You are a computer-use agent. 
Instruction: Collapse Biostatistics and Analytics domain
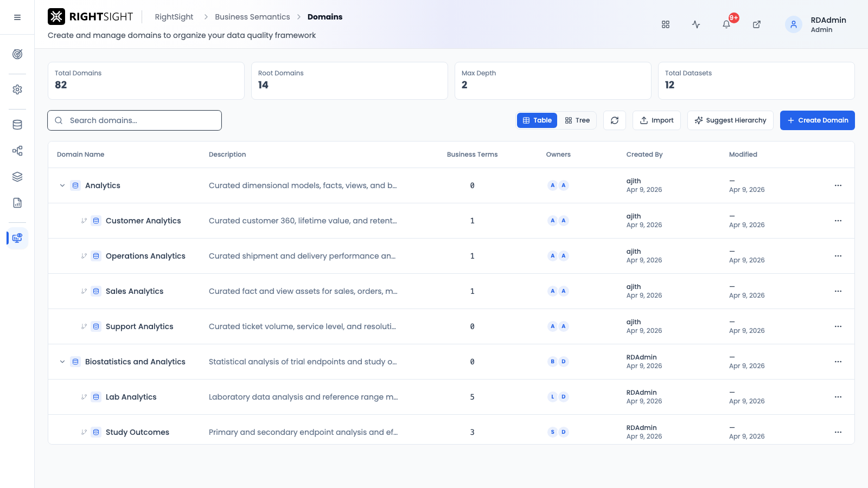62,362
